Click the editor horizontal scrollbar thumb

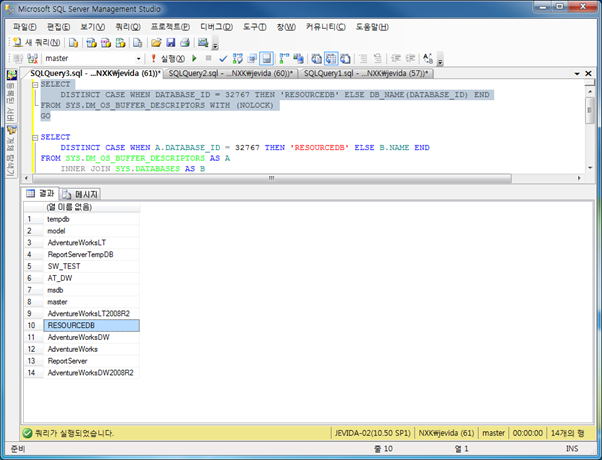click(x=272, y=178)
